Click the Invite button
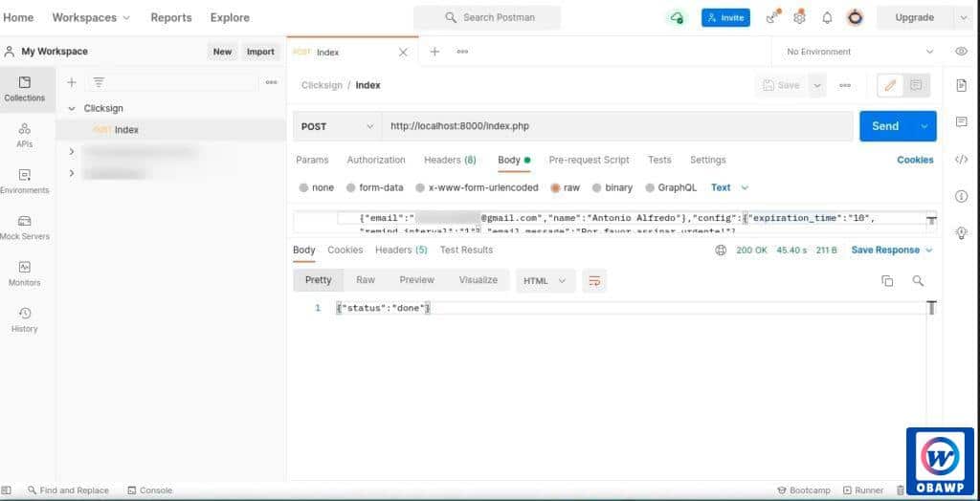The height and width of the screenshot is (501, 980). (x=725, y=17)
